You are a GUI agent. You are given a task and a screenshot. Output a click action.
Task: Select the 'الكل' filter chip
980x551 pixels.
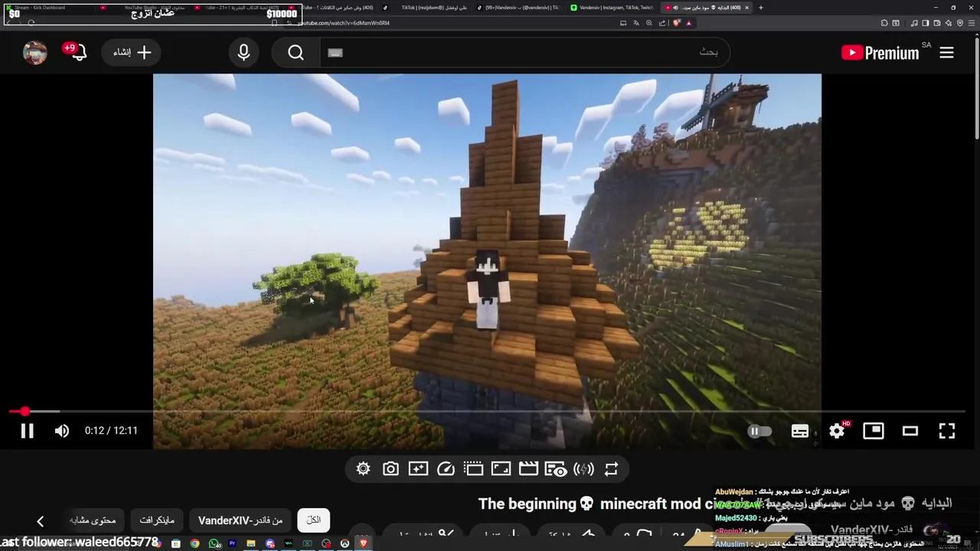click(314, 520)
